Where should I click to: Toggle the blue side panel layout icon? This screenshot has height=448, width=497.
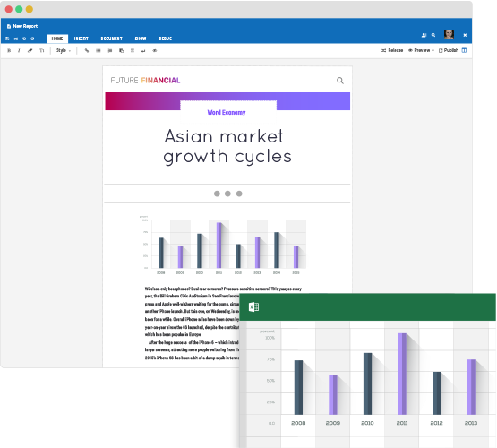click(x=464, y=50)
